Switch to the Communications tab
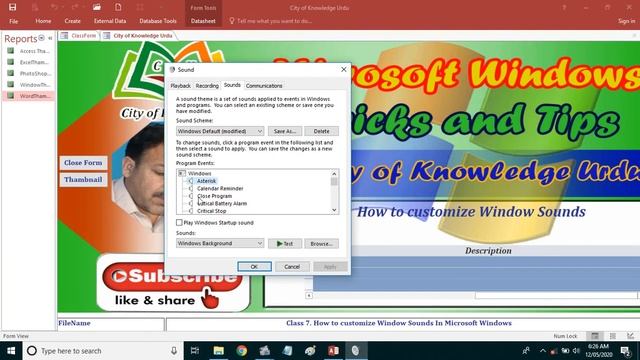The image size is (640, 360). click(264, 86)
